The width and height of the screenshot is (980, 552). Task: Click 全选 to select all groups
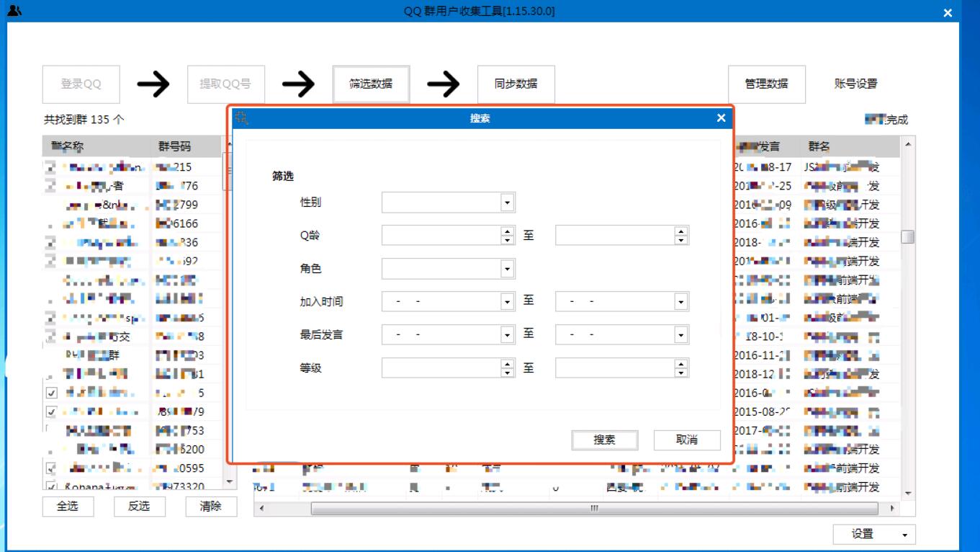(x=68, y=506)
